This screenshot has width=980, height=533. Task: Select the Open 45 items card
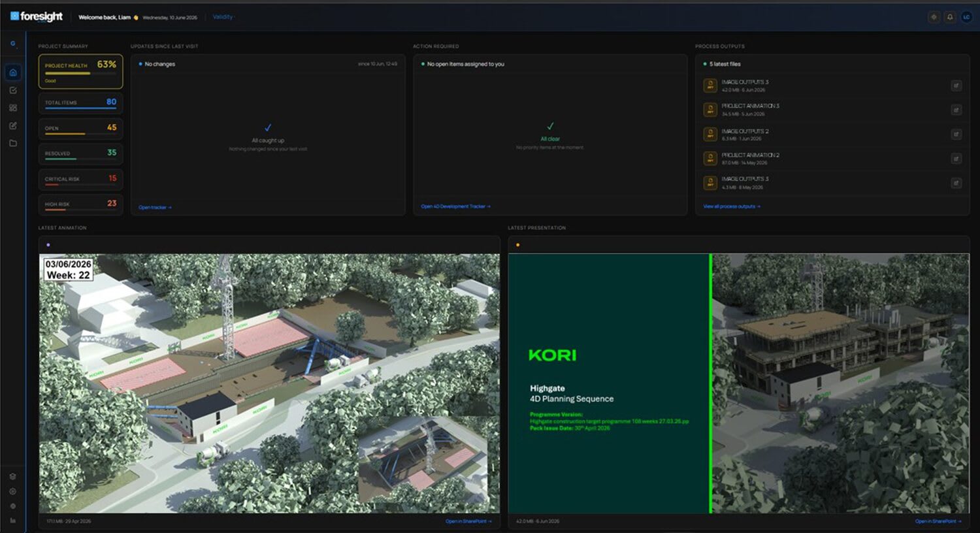pyautogui.click(x=80, y=128)
